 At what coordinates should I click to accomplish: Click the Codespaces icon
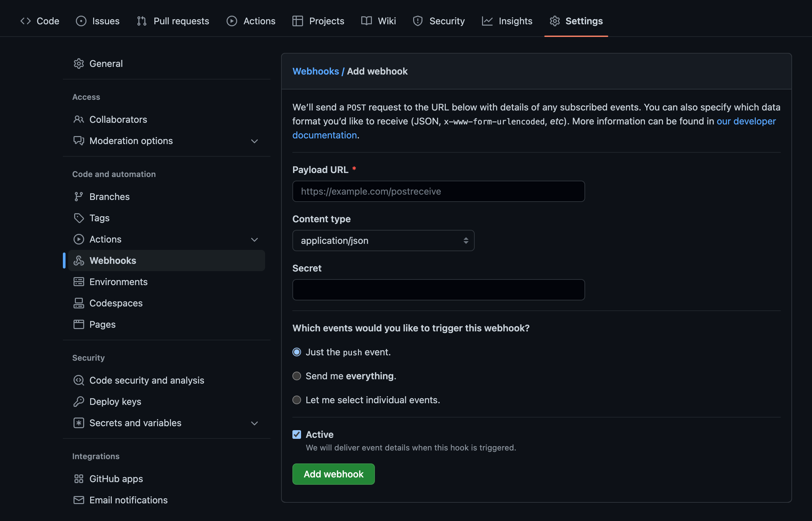point(79,303)
